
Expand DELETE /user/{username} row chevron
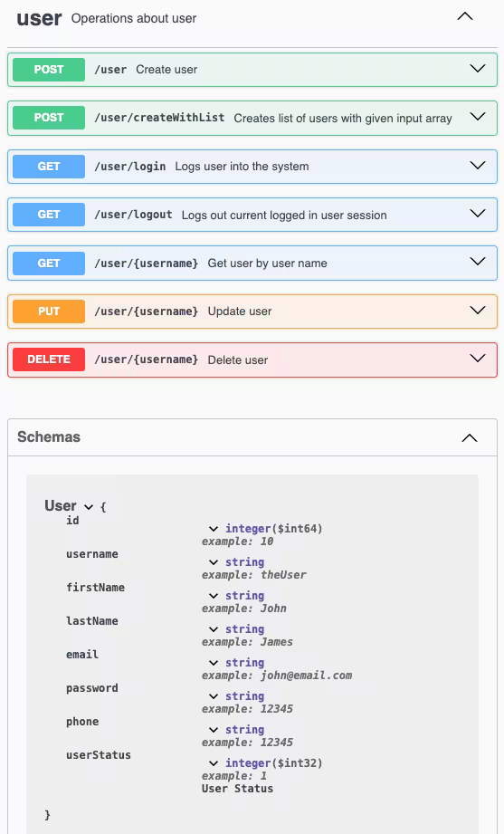coord(478,359)
